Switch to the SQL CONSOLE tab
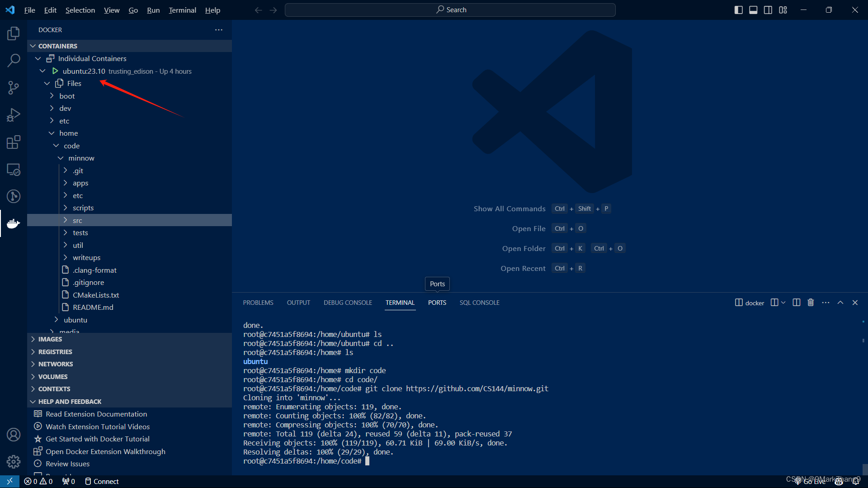Screen dimensions: 868x488 479,303
